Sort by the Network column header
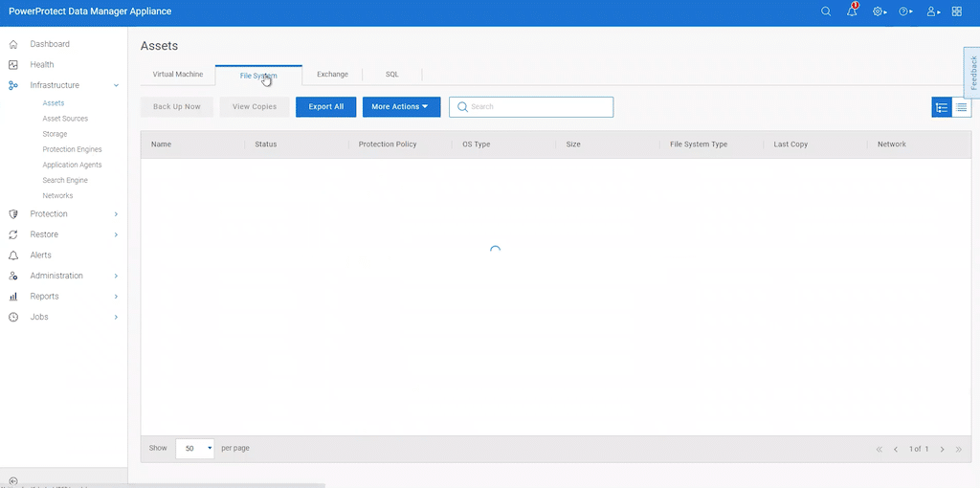This screenshot has height=488, width=980. (x=892, y=144)
